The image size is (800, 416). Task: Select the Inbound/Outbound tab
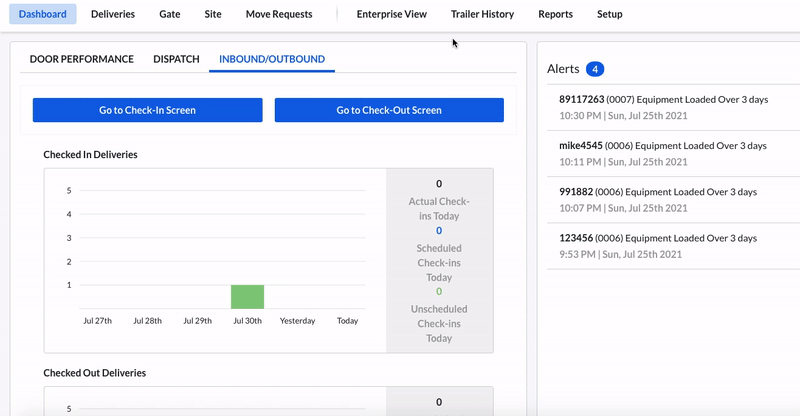pos(272,59)
